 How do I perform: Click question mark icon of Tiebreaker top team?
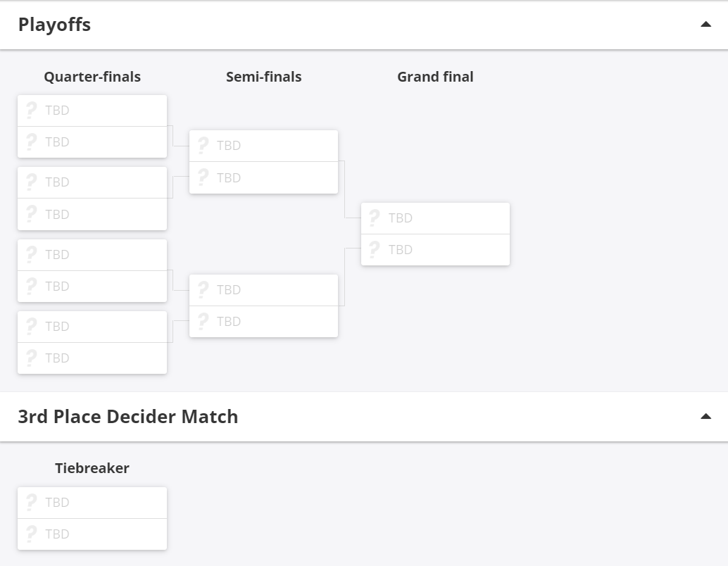pos(31,503)
